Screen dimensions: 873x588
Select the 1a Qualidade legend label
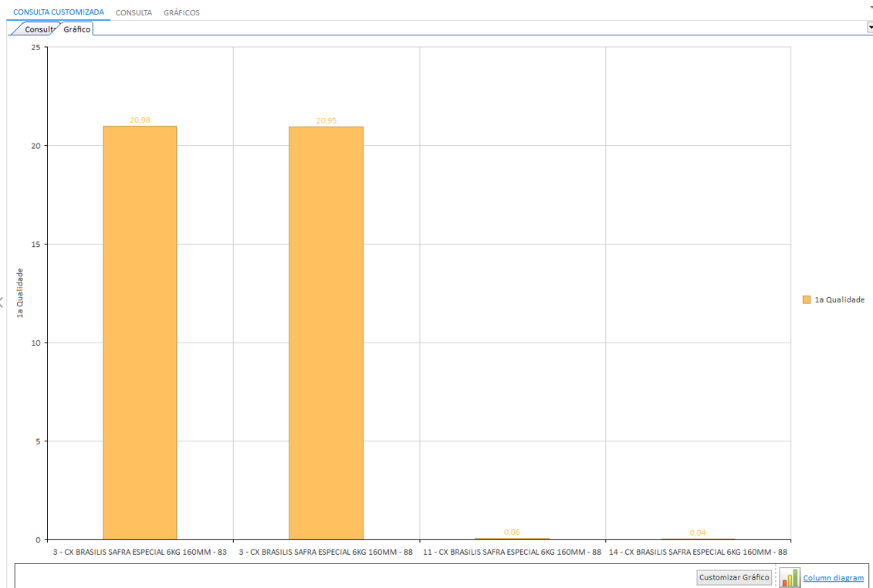click(x=840, y=299)
